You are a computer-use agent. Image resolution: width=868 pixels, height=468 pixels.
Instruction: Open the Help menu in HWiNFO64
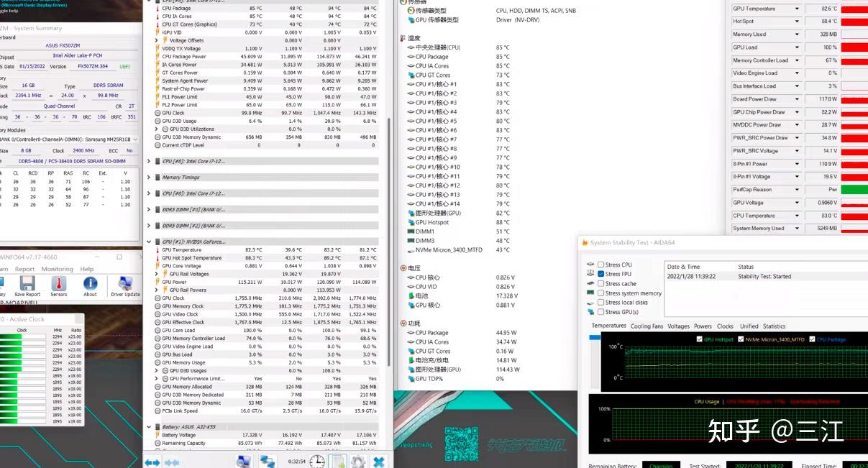coord(88,269)
